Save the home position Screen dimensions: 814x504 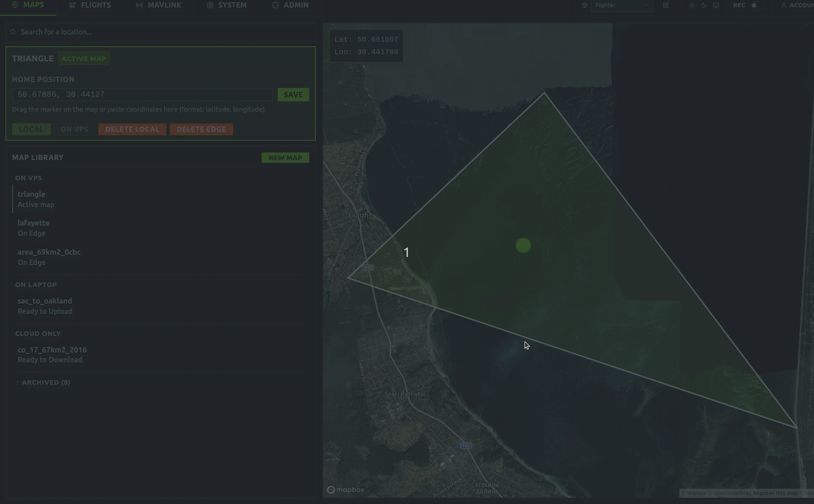tap(293, 95)
